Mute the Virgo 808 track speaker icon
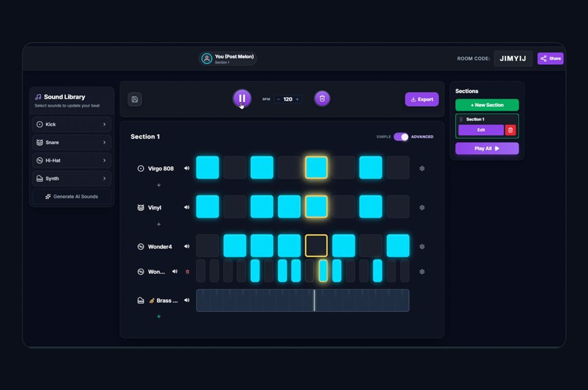Screen dimensions: 588x390 point(187,168)
